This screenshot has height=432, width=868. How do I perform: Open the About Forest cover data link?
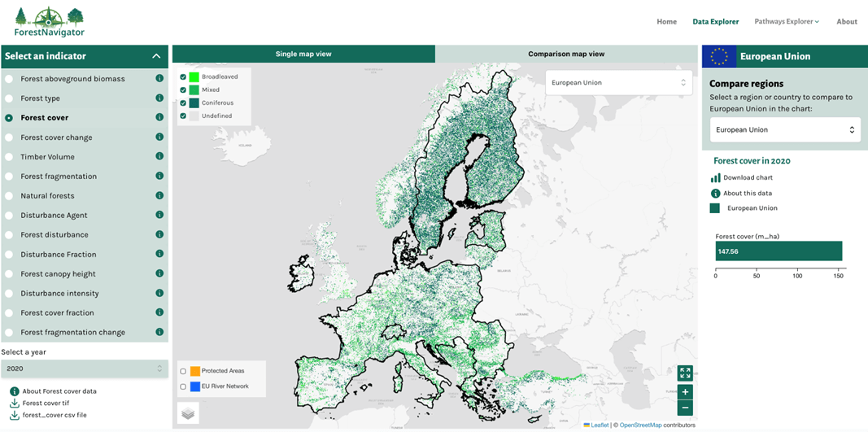59,391
